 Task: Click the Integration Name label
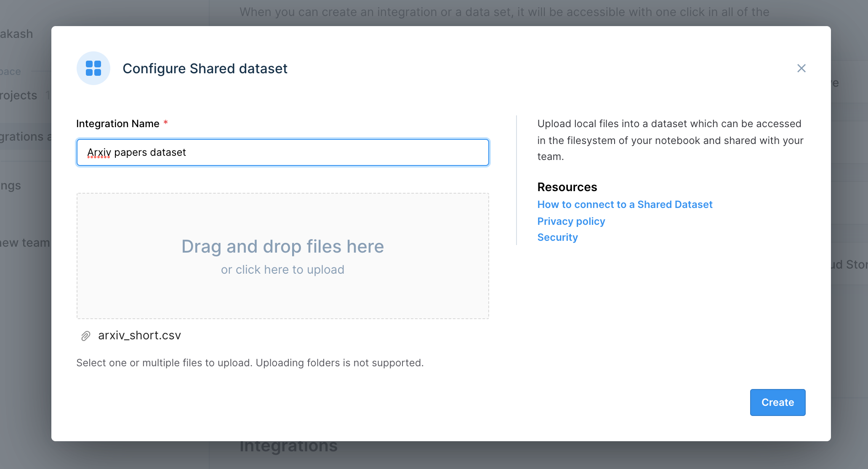point(117,124)
